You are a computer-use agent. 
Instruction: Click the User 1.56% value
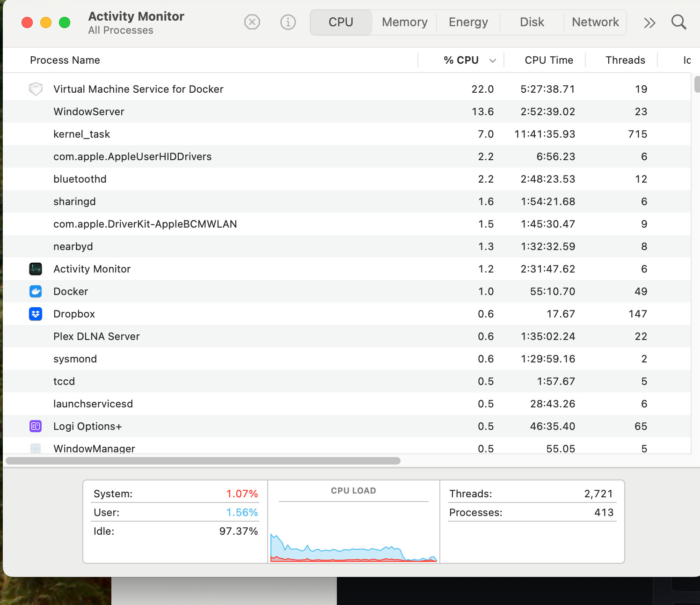(242, 512)
